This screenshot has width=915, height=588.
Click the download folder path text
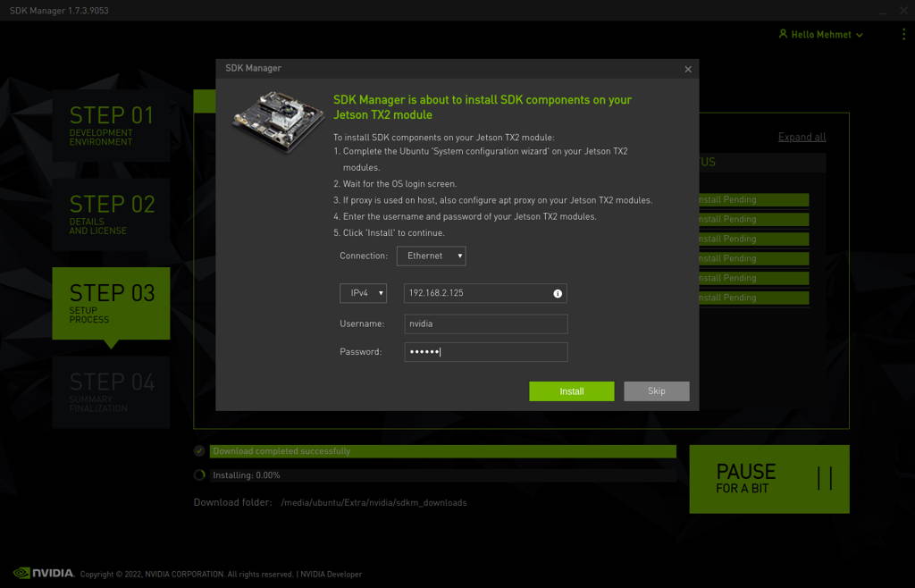374,503
